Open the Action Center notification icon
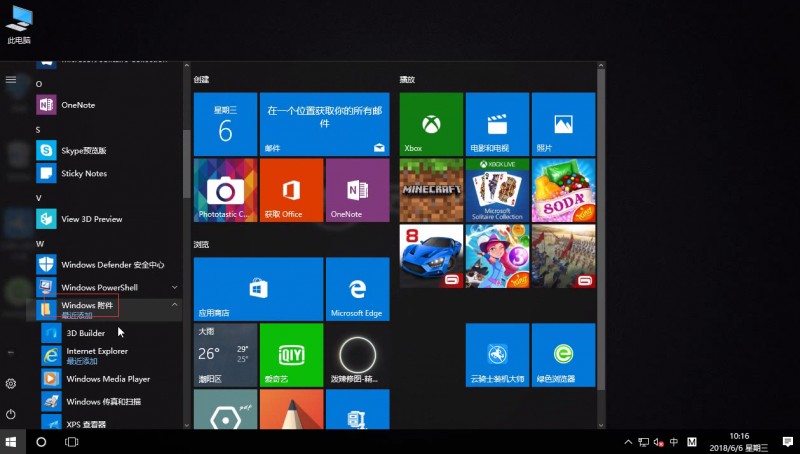The height and width of the screenshot is (454, 800). [788, 442]
